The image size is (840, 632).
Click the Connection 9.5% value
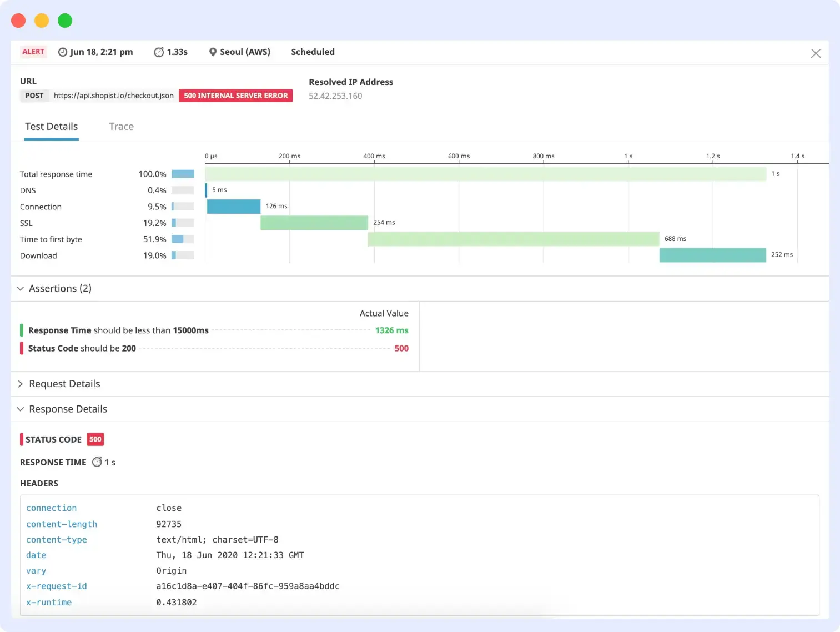tap(157, 207)
